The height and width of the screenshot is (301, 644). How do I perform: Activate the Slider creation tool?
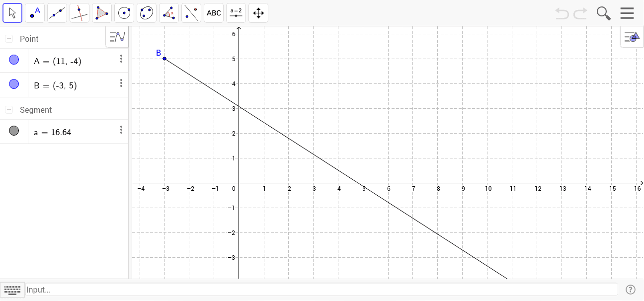[x=236, y=12]
